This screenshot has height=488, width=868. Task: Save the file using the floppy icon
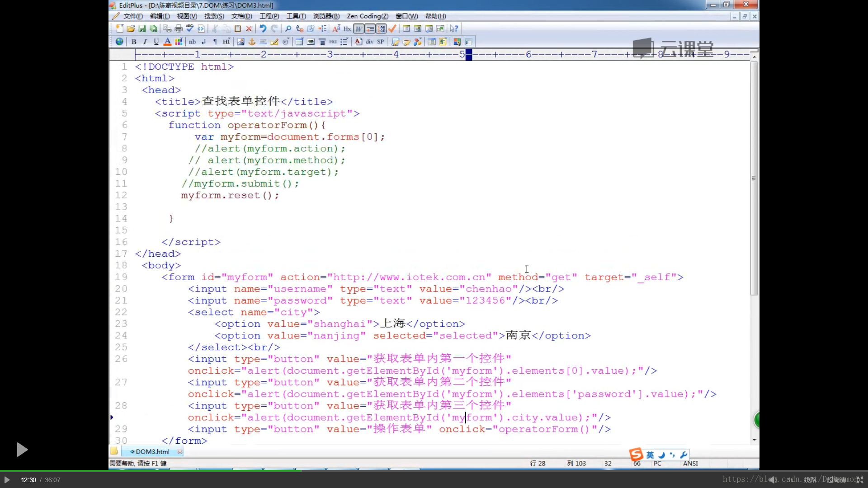(x=142, y=28)
